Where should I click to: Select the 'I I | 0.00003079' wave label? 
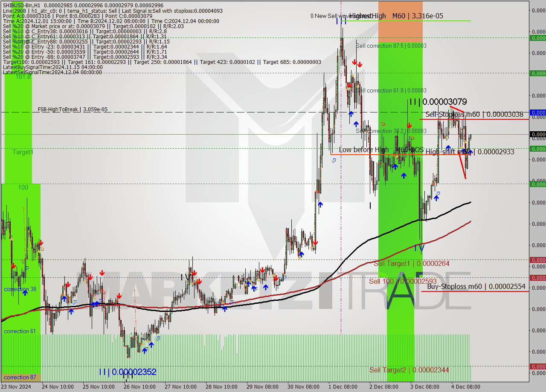click(438, 102)
